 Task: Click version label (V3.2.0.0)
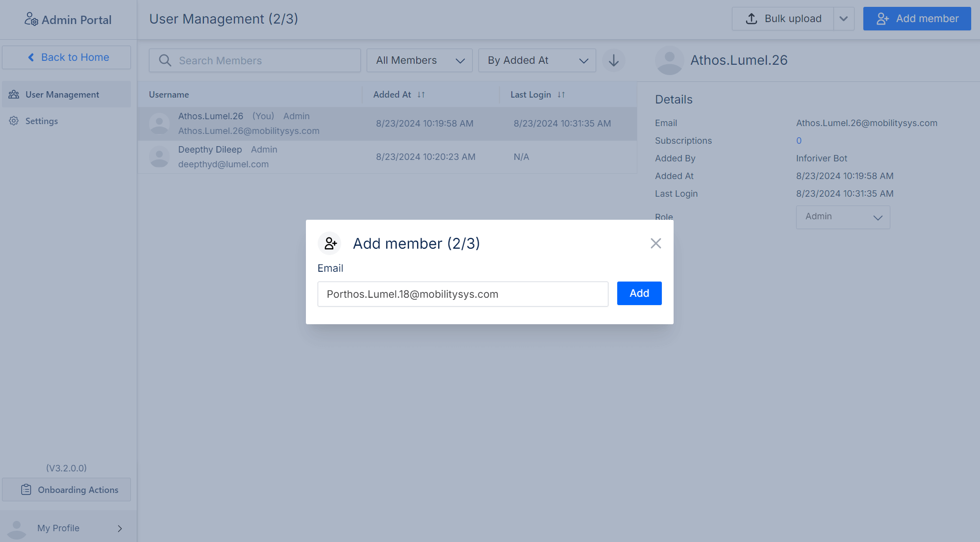click(66, 468)
